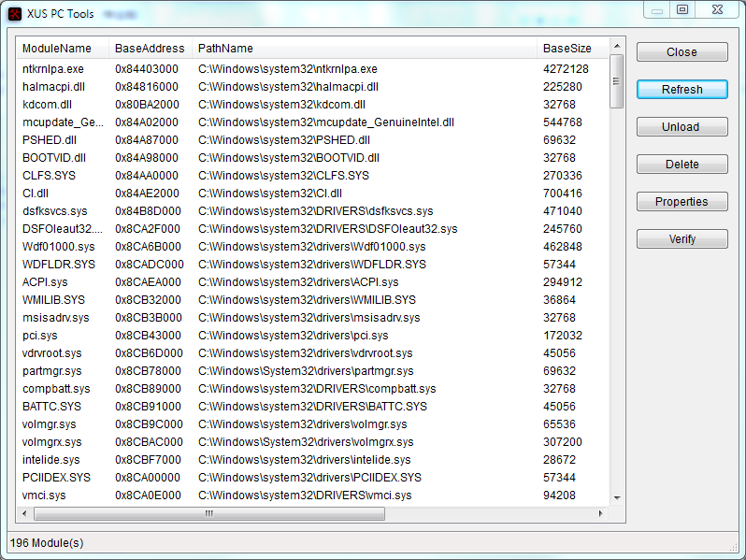Select the PSHED.dll module row
The image size is (746, 560).
click(x=312, y=140)
